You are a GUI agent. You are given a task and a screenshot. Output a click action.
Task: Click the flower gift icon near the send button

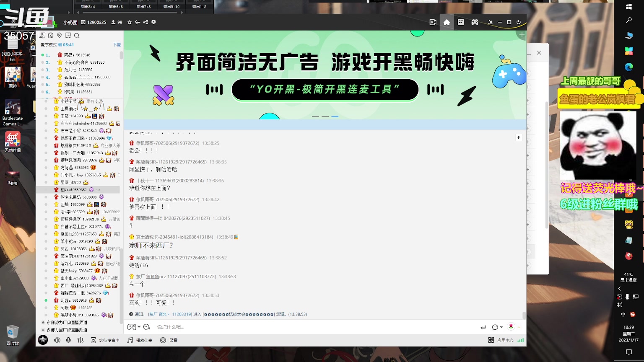[511, 327]
